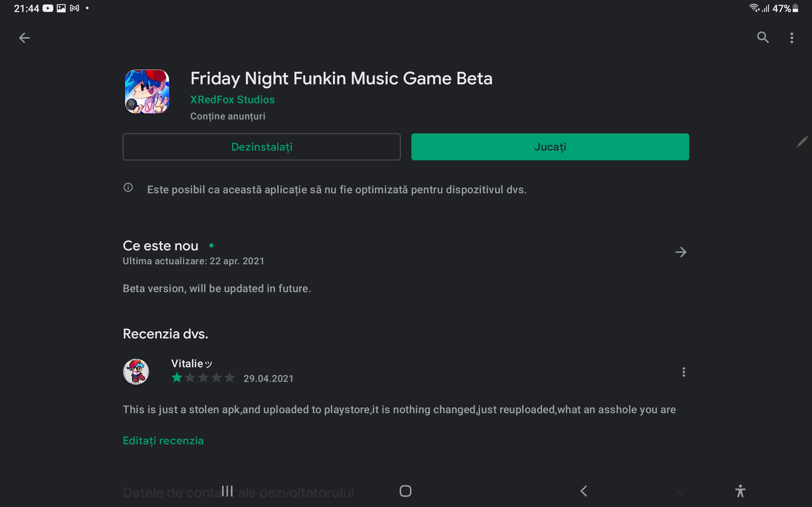Tap the accessibility icon in the navigation bar
Image resolution: width=812 pixels, height=507 pixels.
(741, 491)
